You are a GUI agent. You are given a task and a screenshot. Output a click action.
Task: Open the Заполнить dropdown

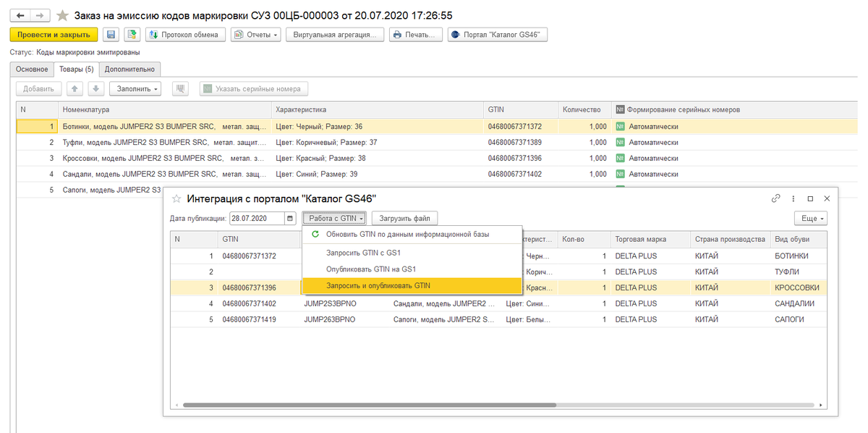click(x=135, y=89)
